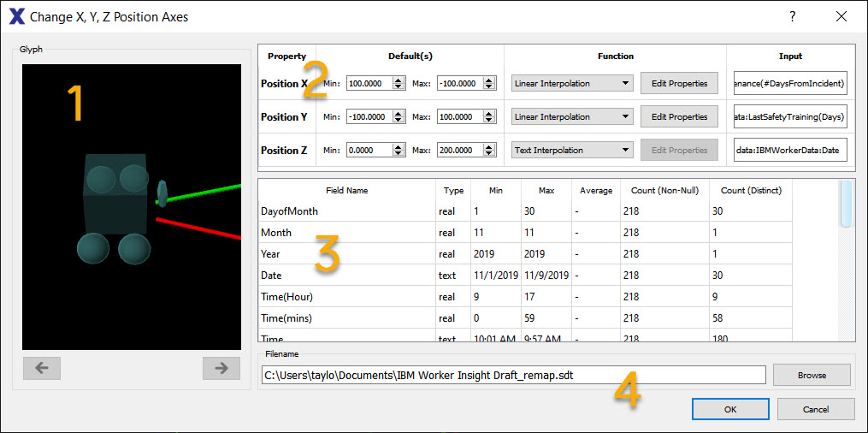Viewport: 868px width, 433px height.
Task: Increase Position Y Max value with spinner
Action: point(488,114)
